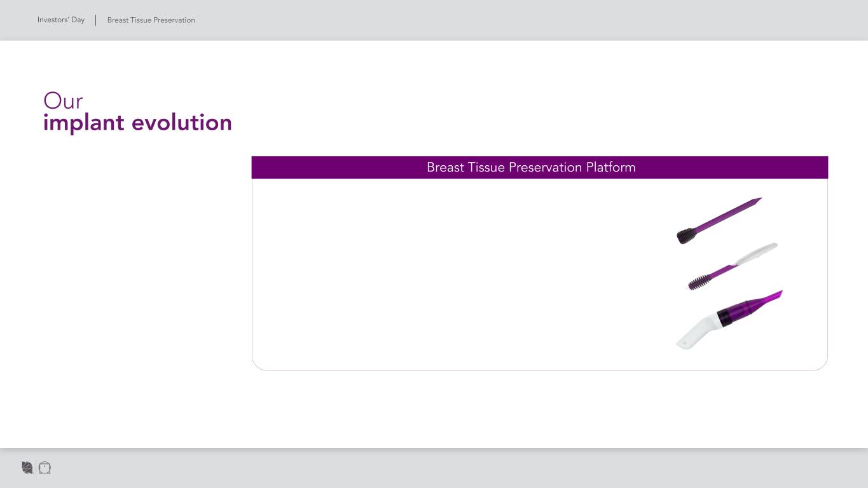Click the purple "Breast Tissue Preservation Platform" banner
The width and height of the screenshot is (868, 488).
click(x=531, y=168)
